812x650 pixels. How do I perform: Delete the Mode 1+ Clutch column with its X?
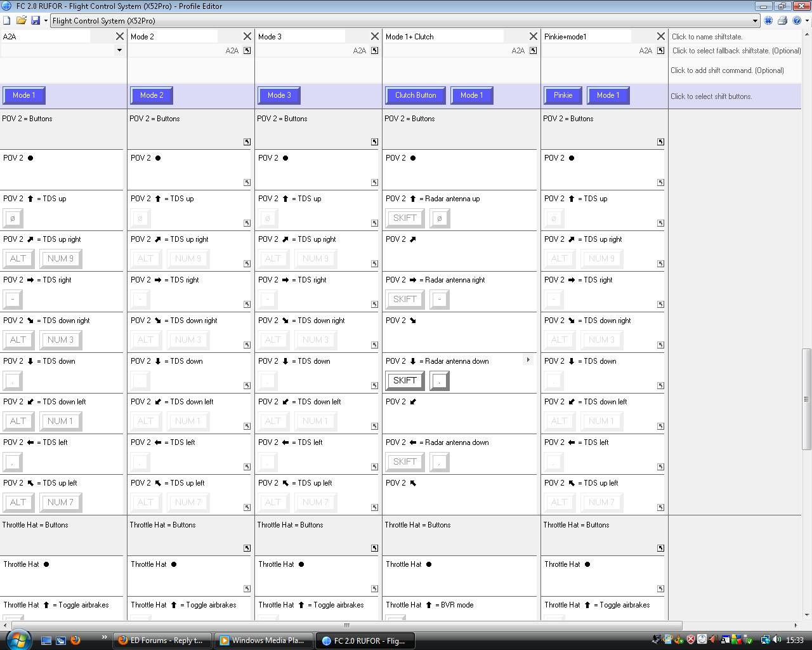pos(533,36)
